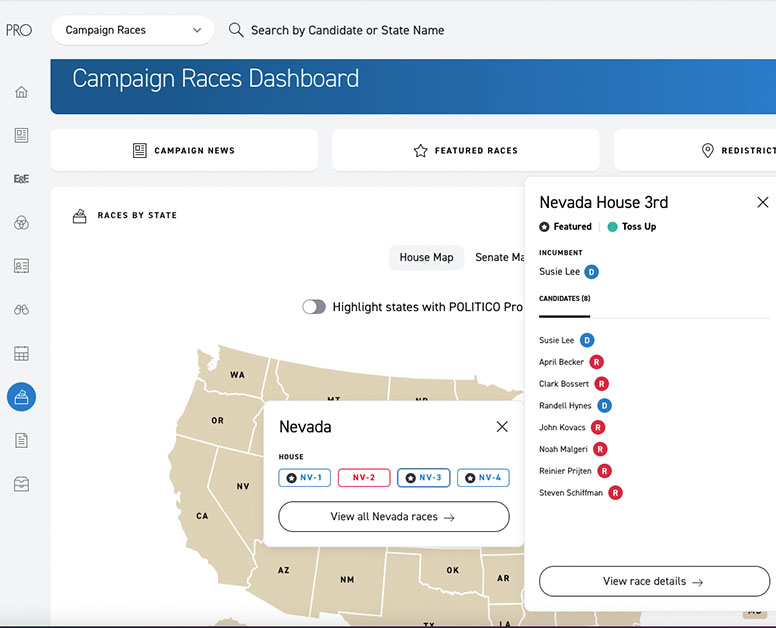Image resolution: width=776 pixels, height=628 pixels.
Task: Click the Races by State ballot icon
Action: 80,216
